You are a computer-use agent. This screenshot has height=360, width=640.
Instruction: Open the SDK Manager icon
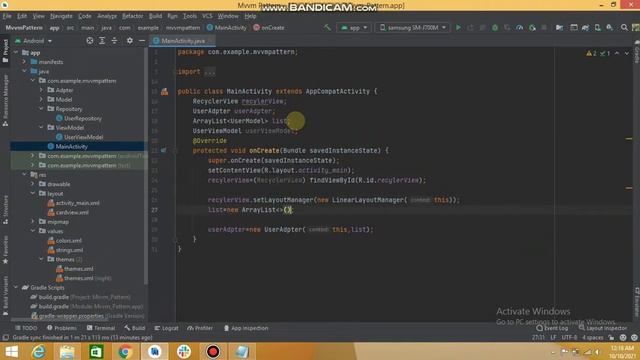point(609,27)
